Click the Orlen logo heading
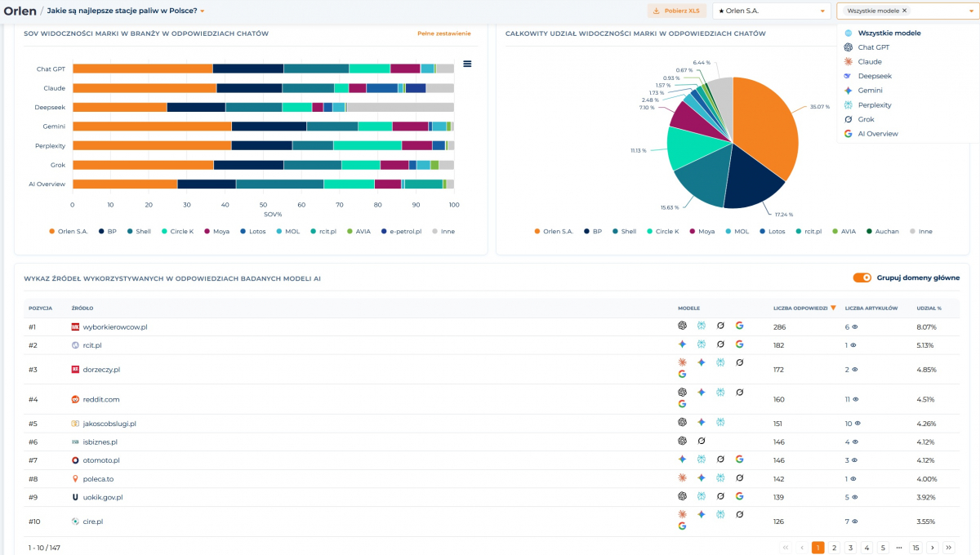This screenshot has width=980, height=555. (x=20, y=11)
